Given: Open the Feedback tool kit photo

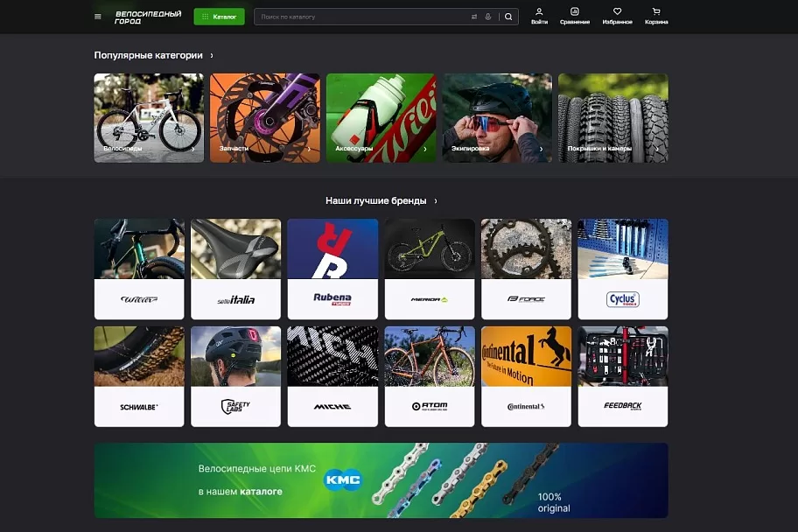Looking at the screenshot, I should (x=623, y=356).
